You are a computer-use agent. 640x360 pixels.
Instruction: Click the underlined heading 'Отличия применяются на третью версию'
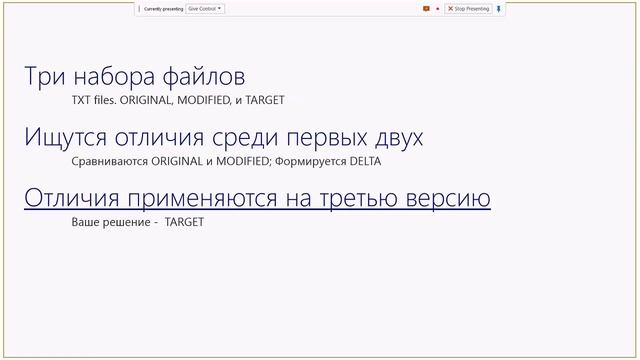tap(257, 198)
